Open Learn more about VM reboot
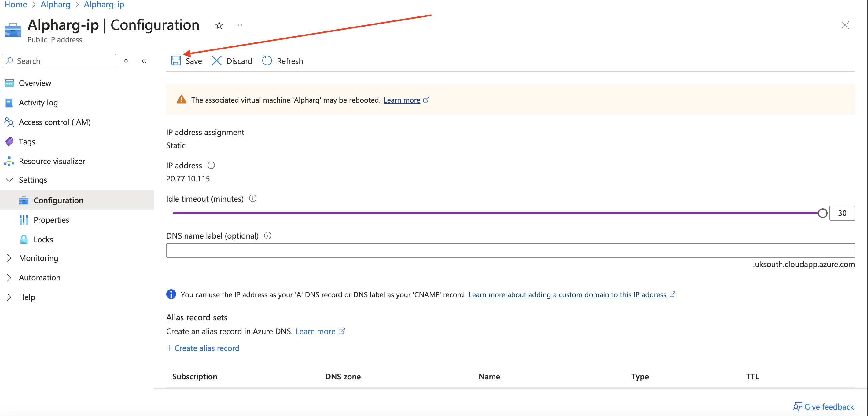868x416 pixels. pyautogui.click(x=402, y=100)
